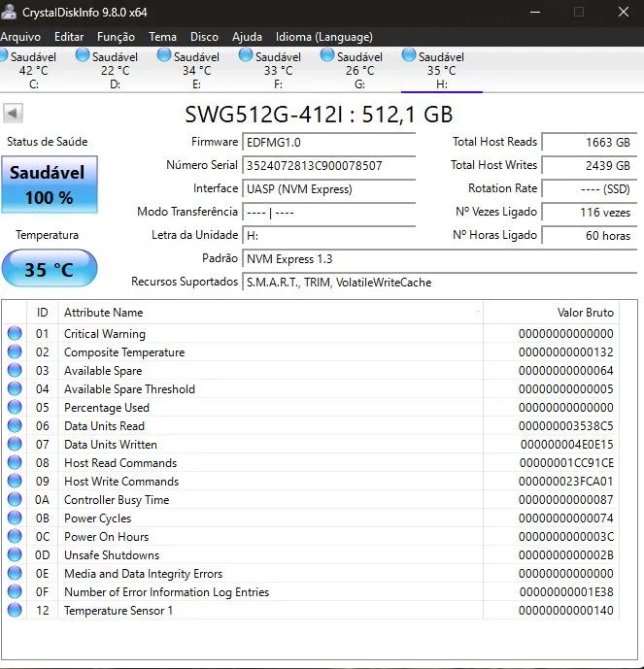The width and height of the screenshot is (644, 669).
Task: Select the Composite Temperature attribute name
Action: click(124, 352)
